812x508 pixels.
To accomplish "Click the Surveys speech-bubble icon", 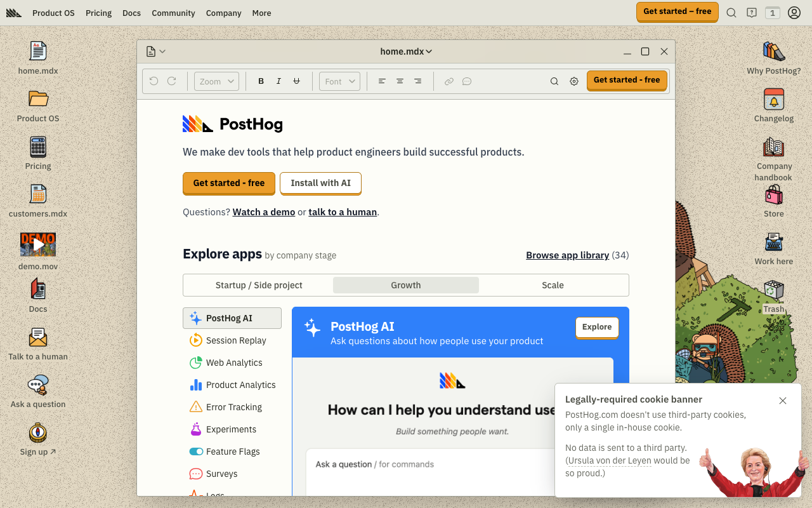I will (195, 474).
